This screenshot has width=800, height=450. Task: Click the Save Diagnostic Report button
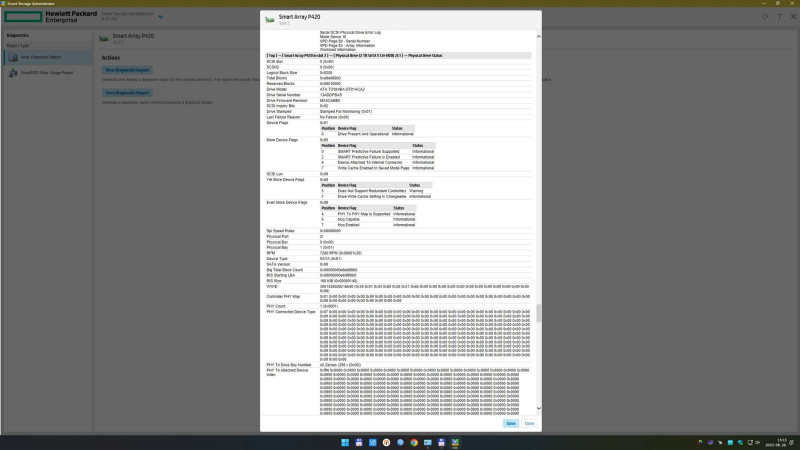[x=127, y=93]
